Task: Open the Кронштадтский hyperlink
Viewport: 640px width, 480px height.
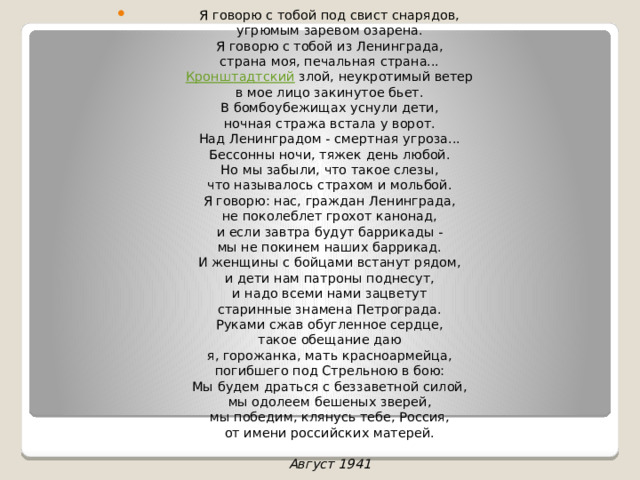Action: click(240, 77)
